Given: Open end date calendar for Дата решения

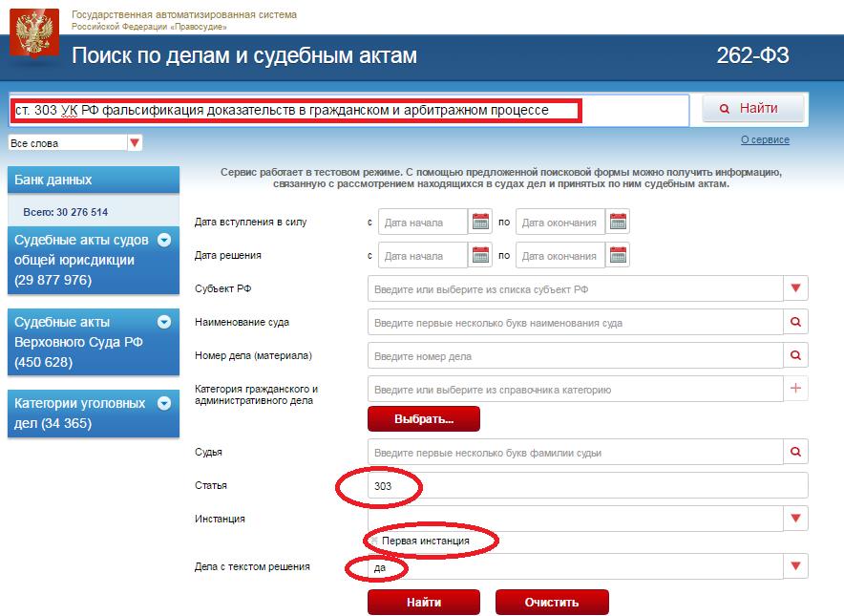Looking at the screenshot, I should [618, 255].
